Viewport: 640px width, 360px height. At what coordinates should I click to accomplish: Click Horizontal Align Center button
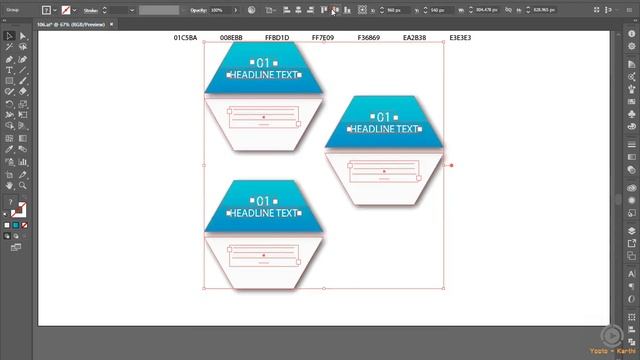pyautogui.click(x=298, y=10)
